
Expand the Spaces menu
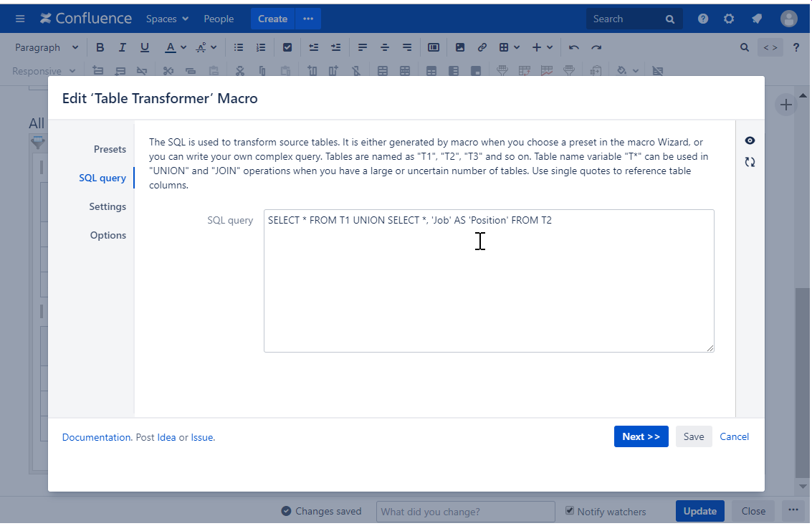(167, 19)
